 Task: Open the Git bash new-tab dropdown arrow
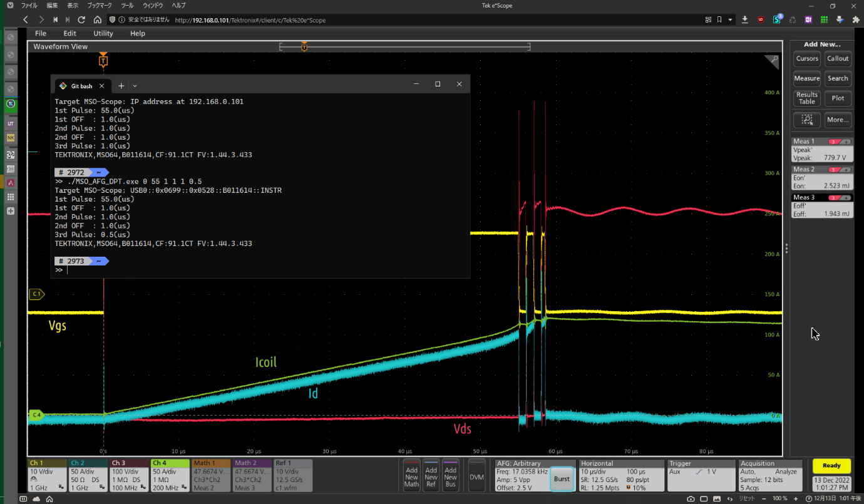tap(135, 86)
